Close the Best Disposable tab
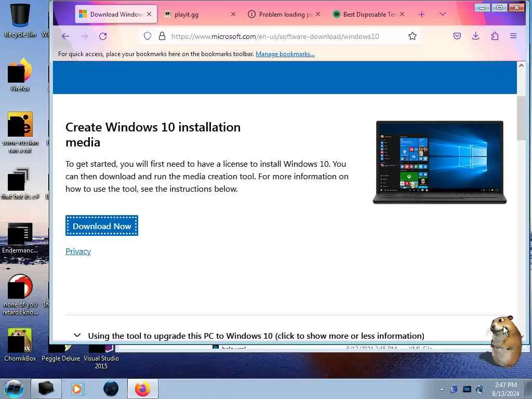 coord(402,14)
